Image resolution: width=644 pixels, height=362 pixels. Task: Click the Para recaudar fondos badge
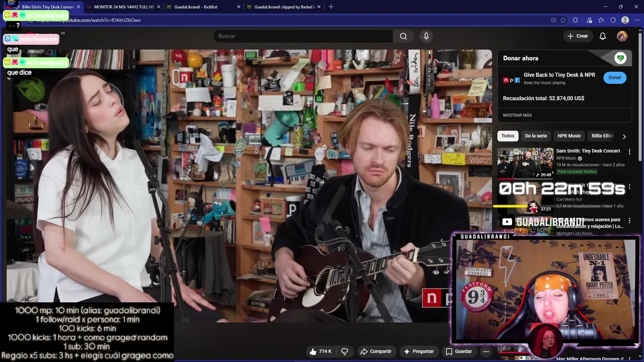(577, 171)
